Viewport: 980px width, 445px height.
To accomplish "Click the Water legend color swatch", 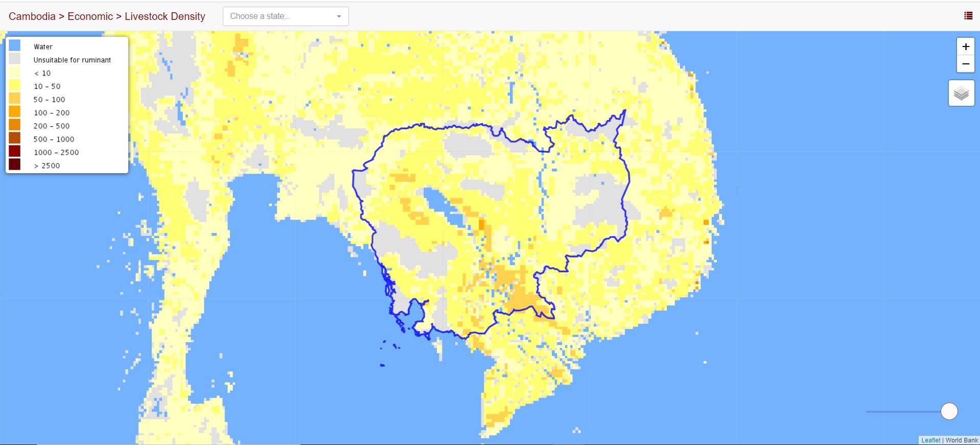I will [14, 46].
